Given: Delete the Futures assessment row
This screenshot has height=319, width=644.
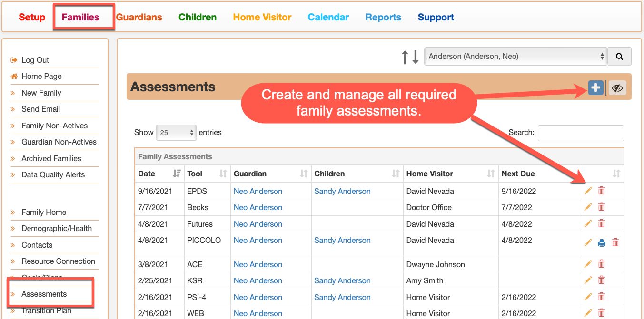Looking at the screenshot, I should [x=602, y=224].
